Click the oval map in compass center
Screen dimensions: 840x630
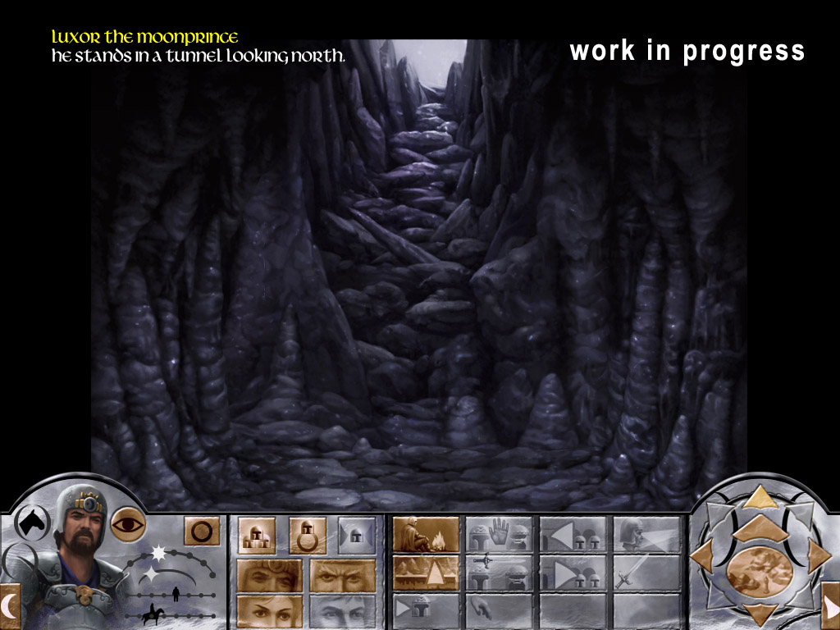click(760, 572)
